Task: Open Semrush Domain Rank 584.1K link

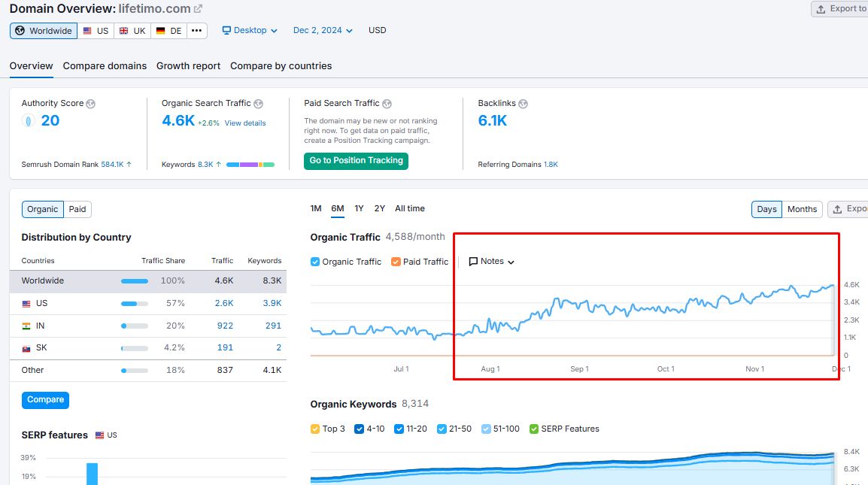Action: tap(112, 165)
